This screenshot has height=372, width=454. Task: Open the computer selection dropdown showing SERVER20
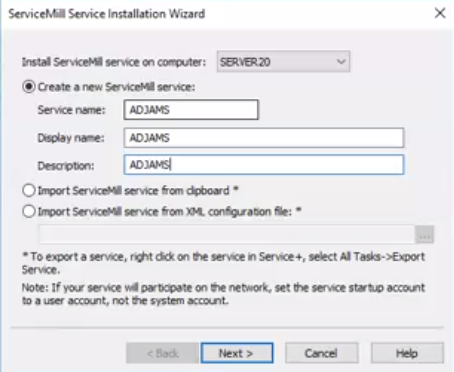click(283, 62)
